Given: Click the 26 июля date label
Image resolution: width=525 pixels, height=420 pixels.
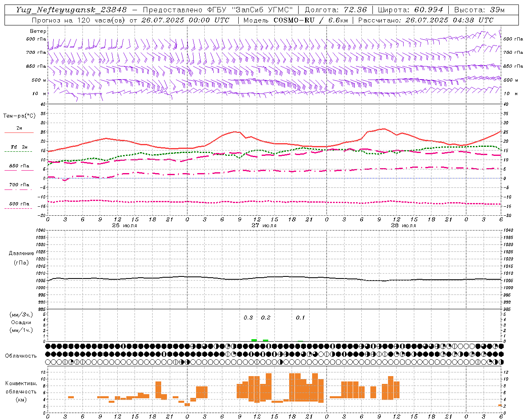Looking at the screenshot, I should (x=124, y=226).
